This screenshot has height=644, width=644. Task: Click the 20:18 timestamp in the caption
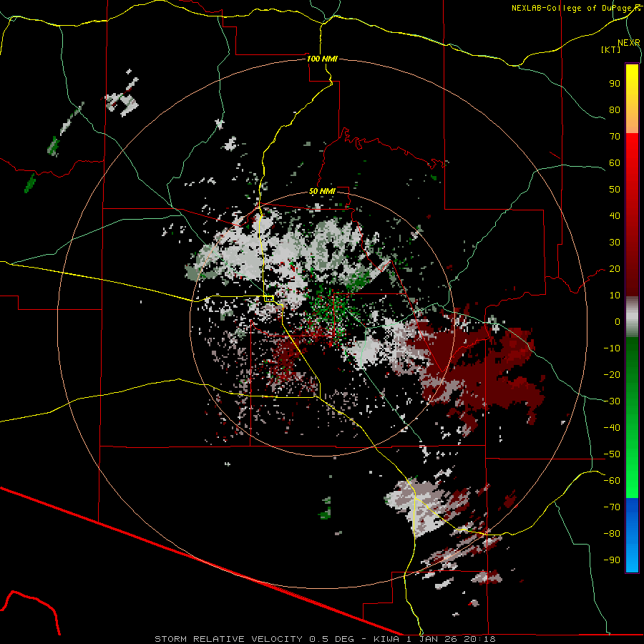(479, 639)
